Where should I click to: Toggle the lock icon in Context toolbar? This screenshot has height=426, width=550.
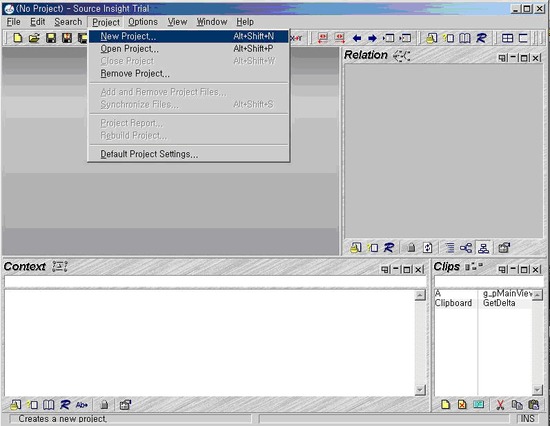point(104,405)
